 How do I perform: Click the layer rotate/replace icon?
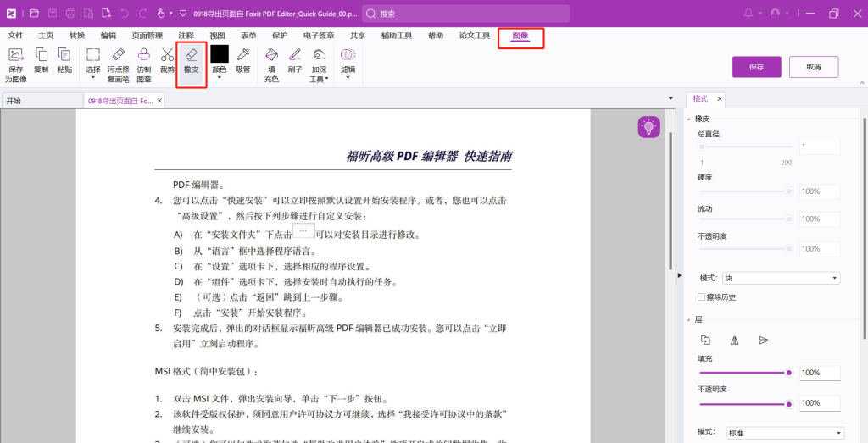[x=705, y=341]
